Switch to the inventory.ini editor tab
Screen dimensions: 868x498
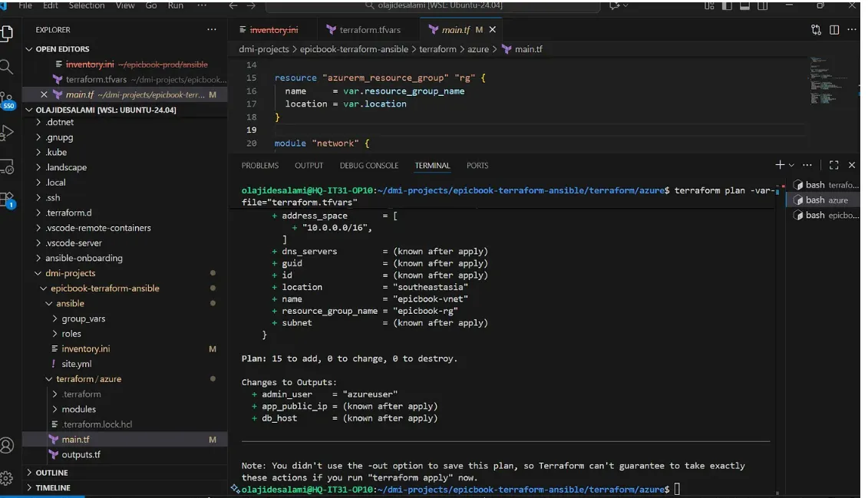pos(274,29)
